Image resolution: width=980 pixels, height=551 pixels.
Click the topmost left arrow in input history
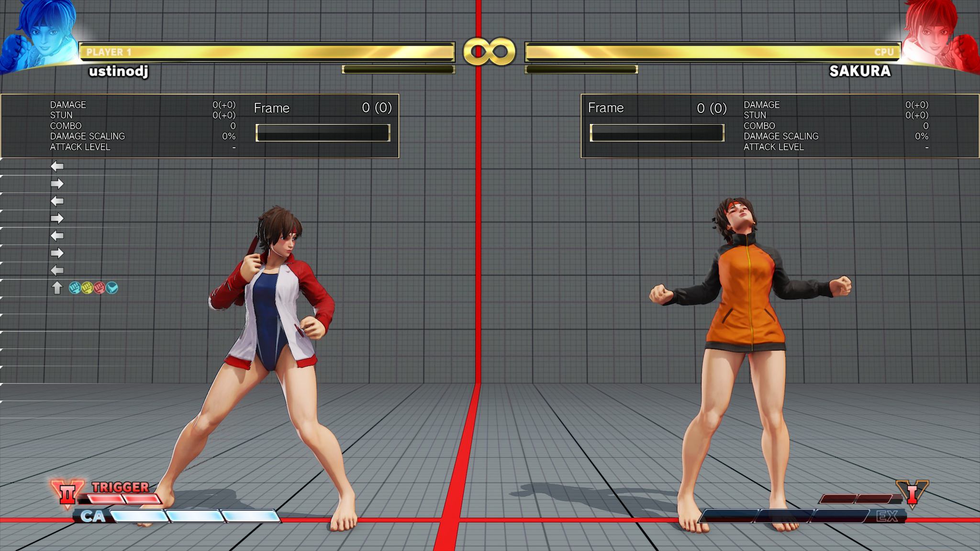pyautogui.click(x=57, y=166)
